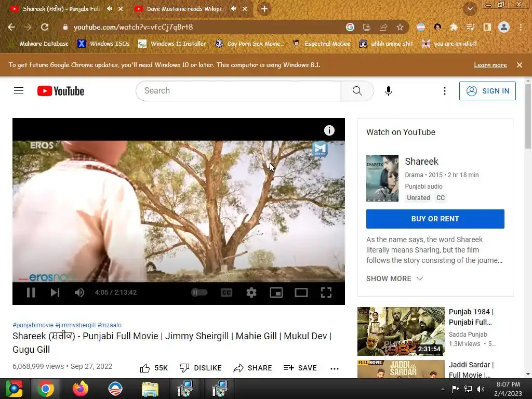Image resolution: width=532 pixels, height=399 pixels.
Task: Skip to next video in player
Action: 55,292
